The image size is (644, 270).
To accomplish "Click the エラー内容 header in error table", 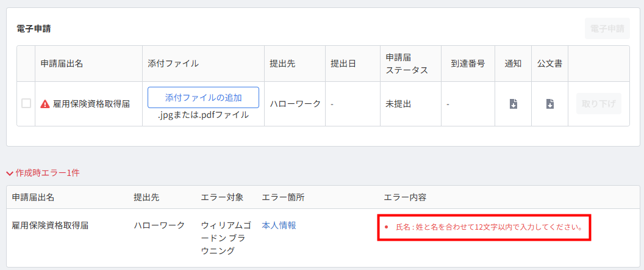I will pos(404,197).
